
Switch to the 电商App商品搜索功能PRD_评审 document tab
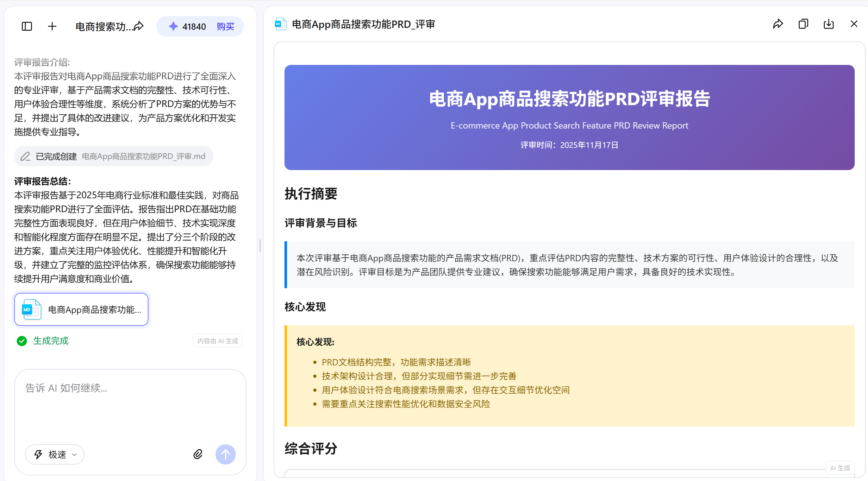[x=363, y=24]
